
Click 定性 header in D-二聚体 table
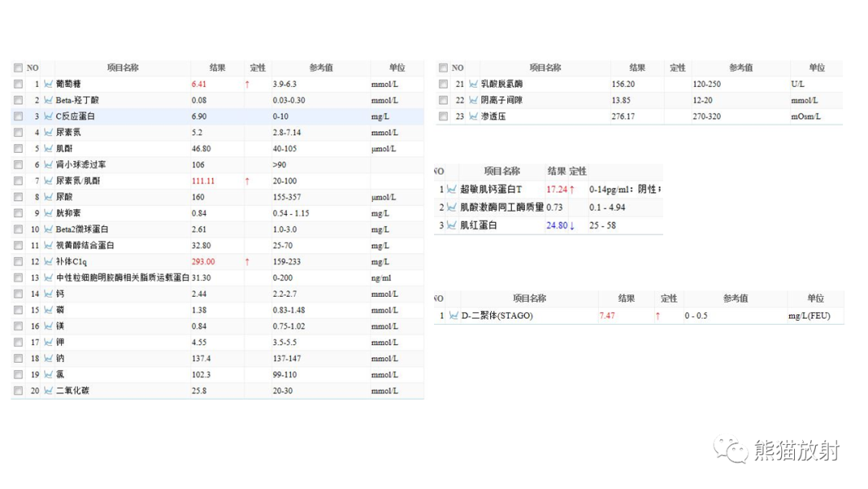(x=669, y=298)
